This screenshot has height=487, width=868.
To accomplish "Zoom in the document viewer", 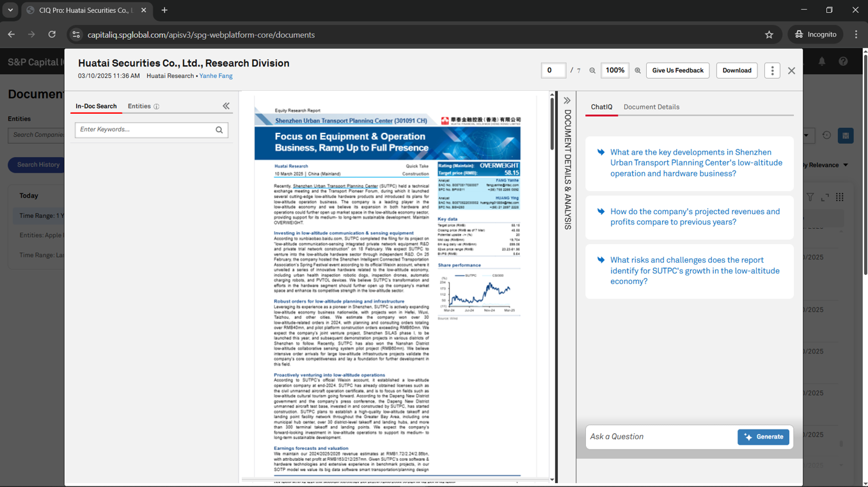I will point(638,71).
